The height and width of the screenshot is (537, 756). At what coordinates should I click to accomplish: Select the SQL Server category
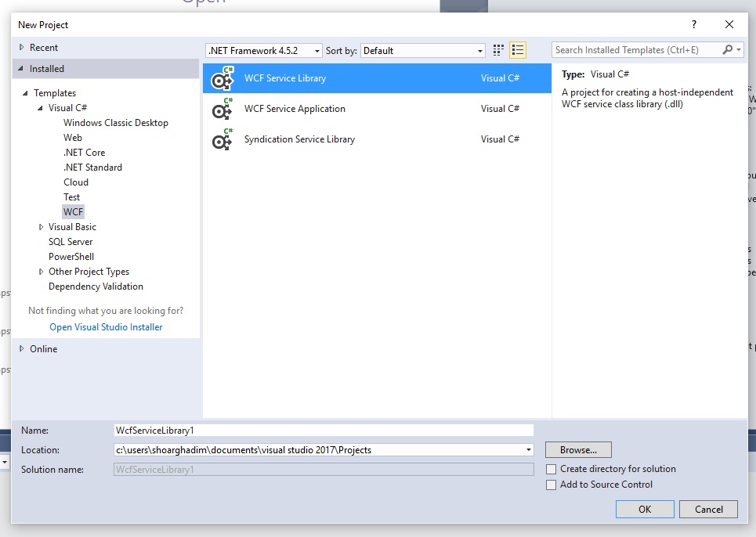71,242
